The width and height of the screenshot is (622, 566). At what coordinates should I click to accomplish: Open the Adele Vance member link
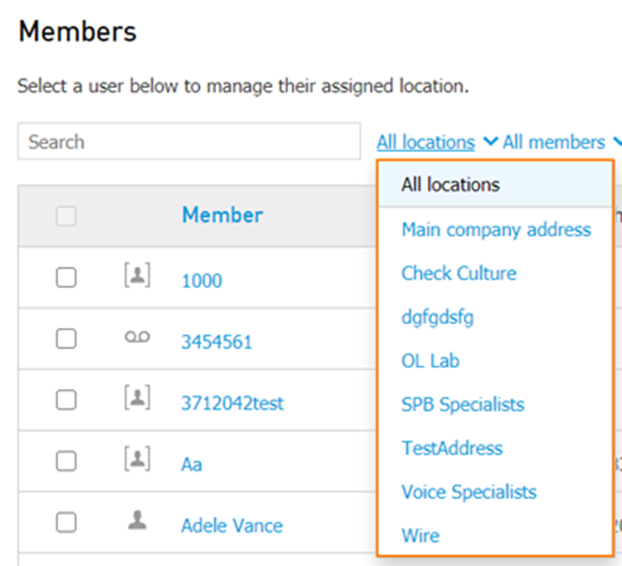[x=232, y=526]
